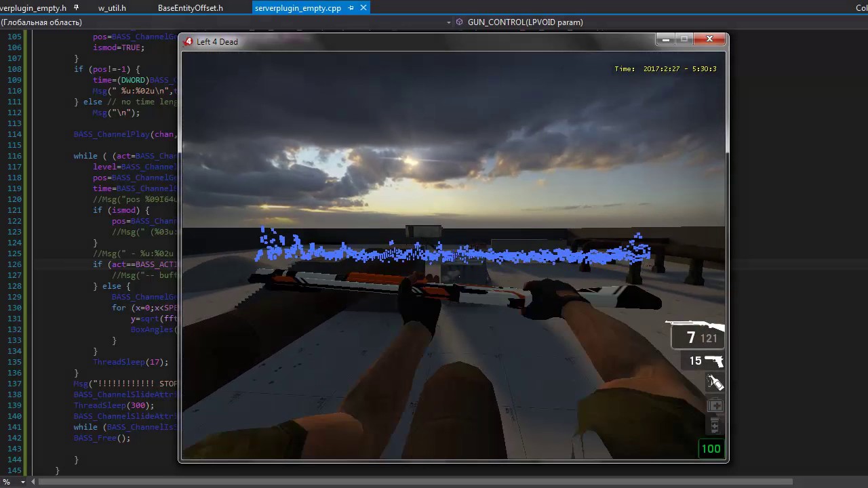Click the Msg("\n"); line 112
Image resolution: width=868 pixels, height=488 pixels.
pyautogui.click(x=117, y=113)
